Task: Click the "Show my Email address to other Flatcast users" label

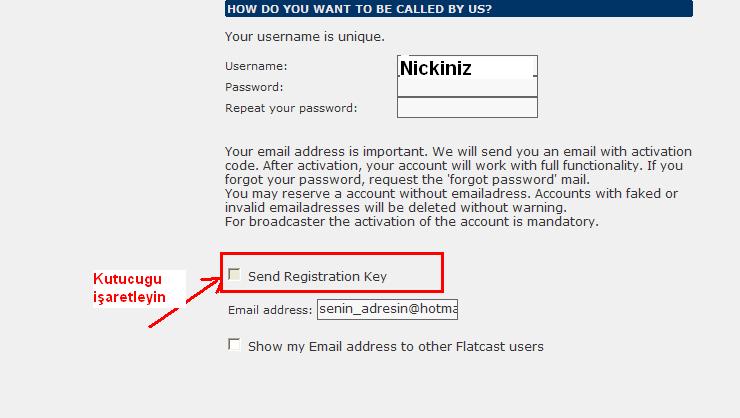Action: pyautogui.click(x=396, y=347)
